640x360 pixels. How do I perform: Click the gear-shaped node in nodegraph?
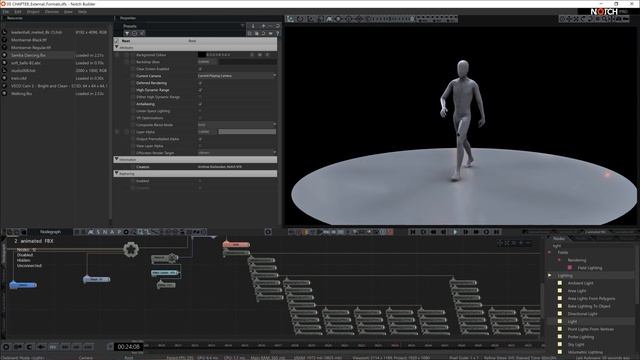[131, 249]
